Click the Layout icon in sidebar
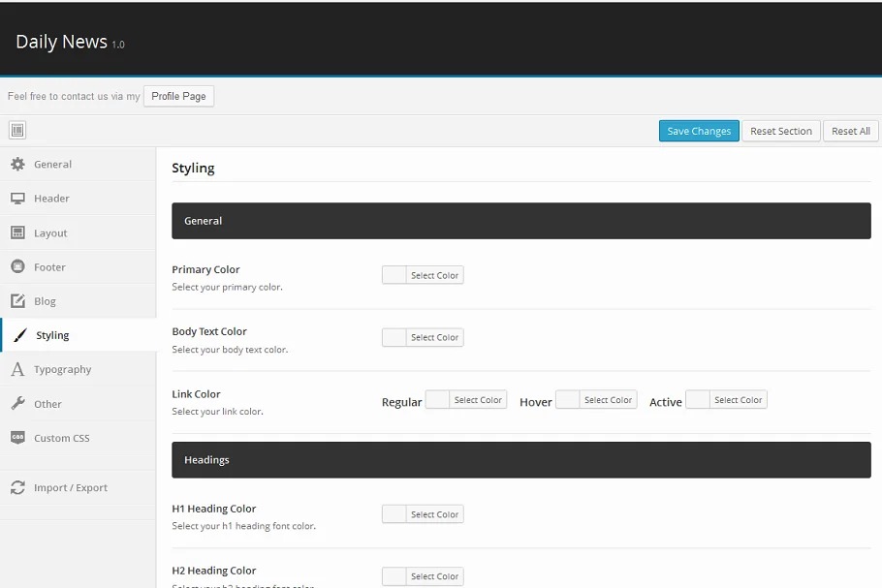The image size is (882, 588). (x=17, y=232)
